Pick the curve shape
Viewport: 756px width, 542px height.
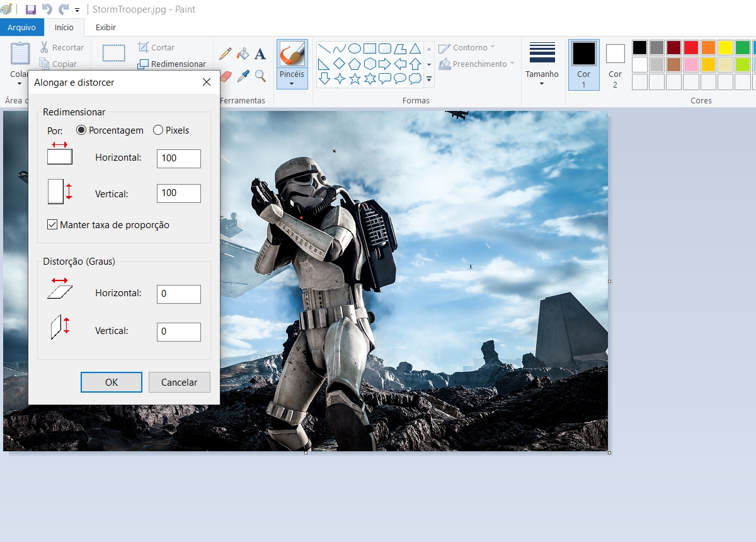(x=340, y=49)
